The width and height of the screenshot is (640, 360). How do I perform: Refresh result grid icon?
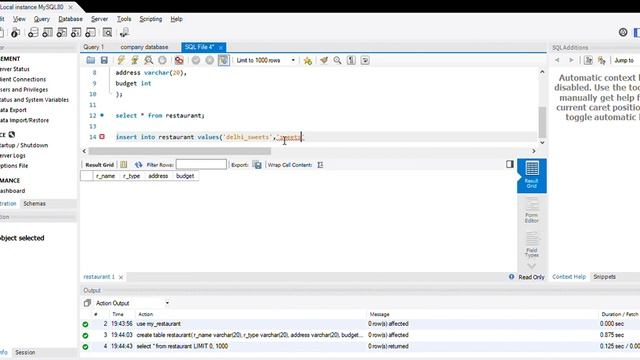(139, 164)
